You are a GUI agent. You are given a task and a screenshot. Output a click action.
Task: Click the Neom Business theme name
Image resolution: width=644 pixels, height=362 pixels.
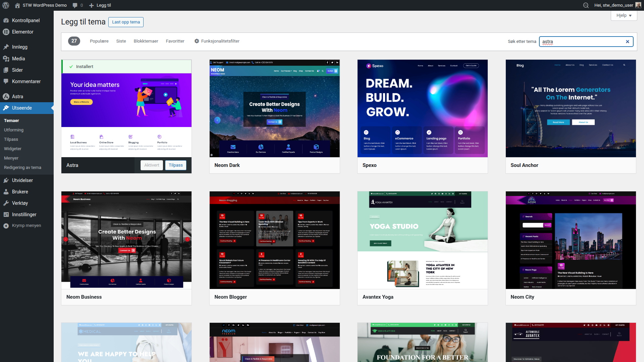84,297
